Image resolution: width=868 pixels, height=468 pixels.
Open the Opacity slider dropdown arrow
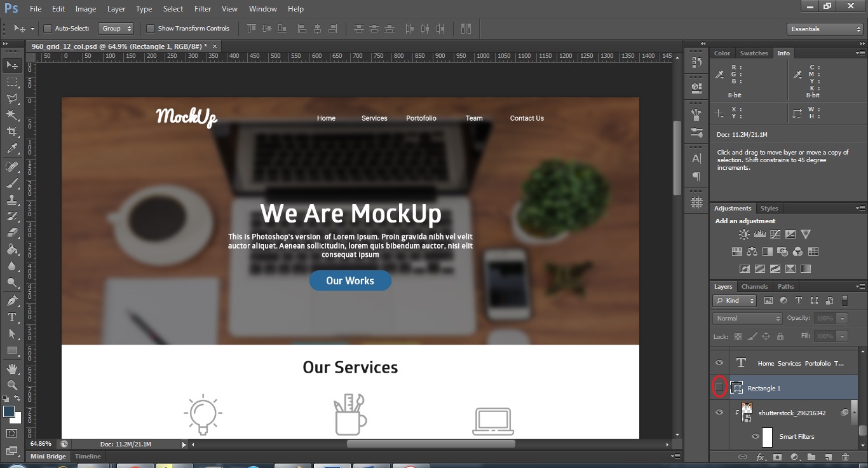(843, 319)
